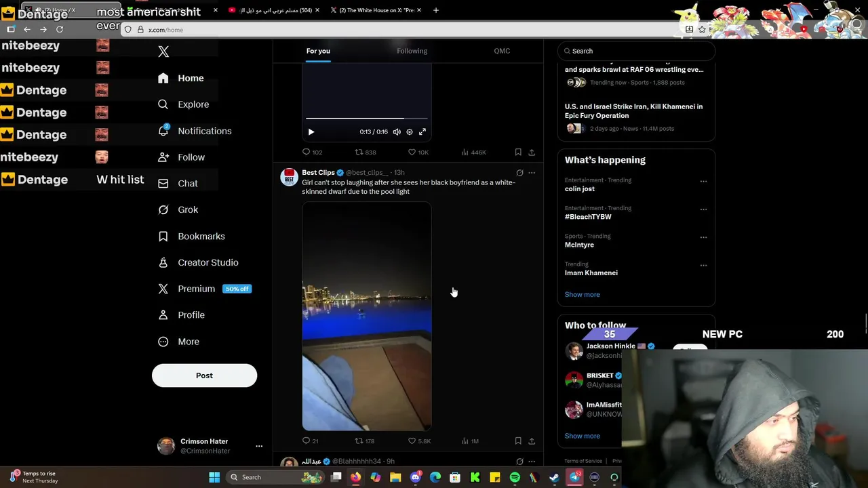The width and height of the screenshot is (868, 488).
Task: Open Grok in sidebar
Action: [x=178, y=209]
